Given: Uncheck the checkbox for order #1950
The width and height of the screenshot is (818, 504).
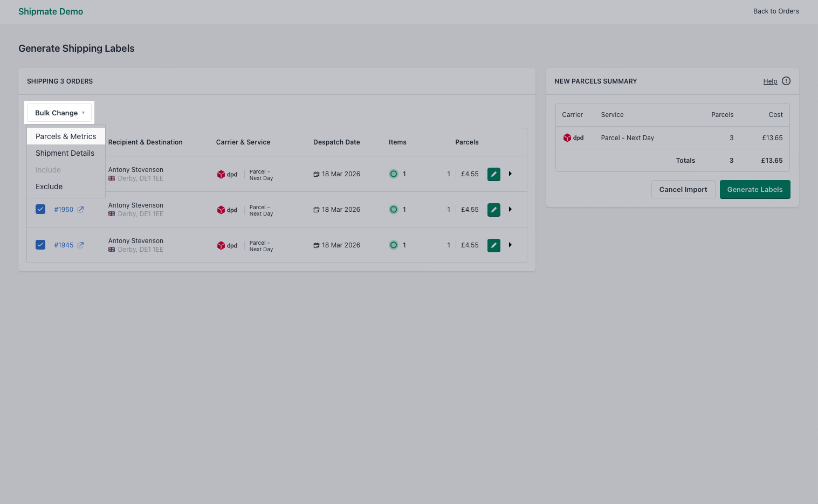Looking at the screenshot, I should [40, 209].
